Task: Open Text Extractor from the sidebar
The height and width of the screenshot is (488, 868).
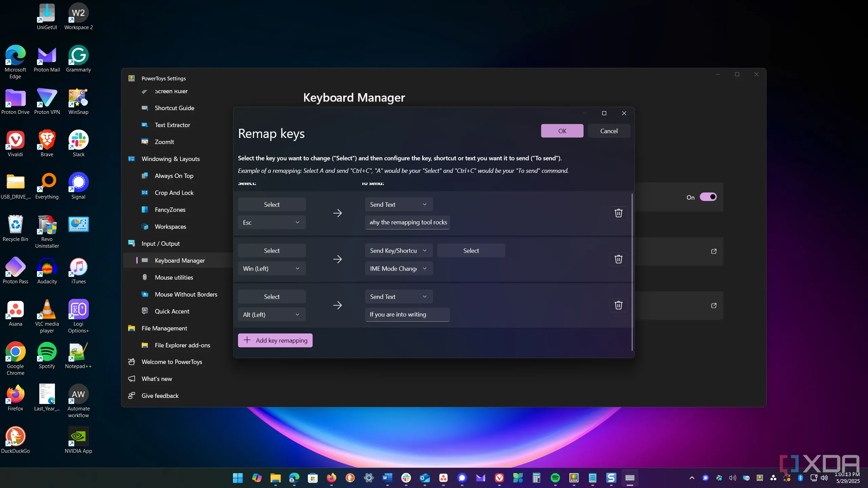Action: [x=172, y=125]
